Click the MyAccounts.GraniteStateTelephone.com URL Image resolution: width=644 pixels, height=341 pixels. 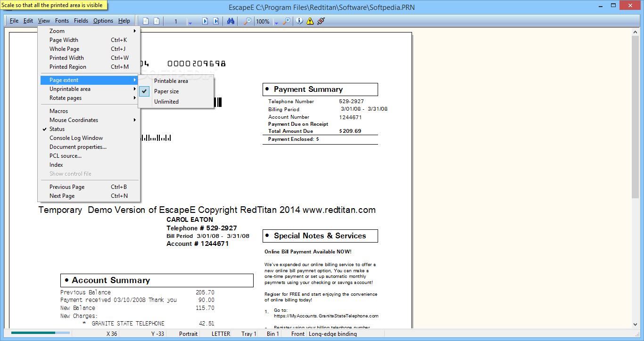coord(326,316)
